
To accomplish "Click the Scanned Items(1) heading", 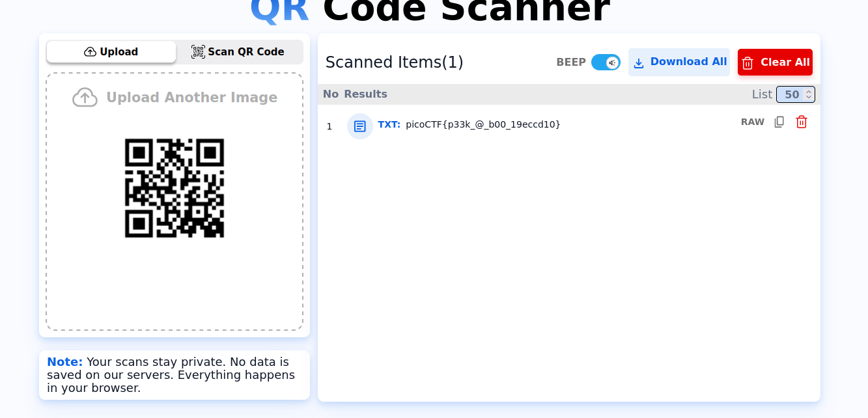I will tap(395, 63).
